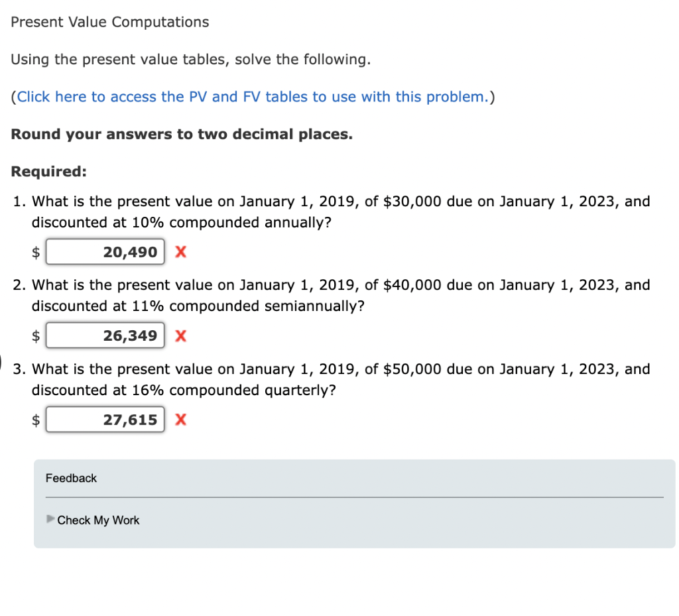679x616 pixels.
Task: Click the red X for question 1's incorrect answer
Action: point(180,252)
